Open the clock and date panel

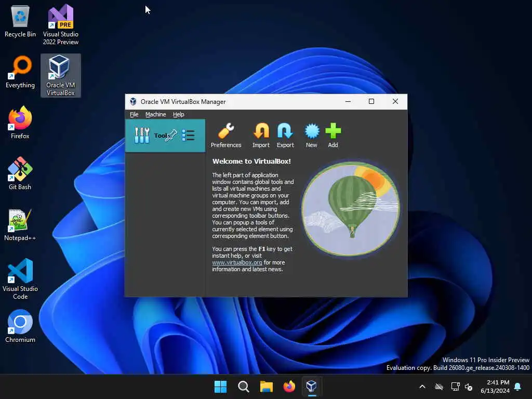pos(495,387)
